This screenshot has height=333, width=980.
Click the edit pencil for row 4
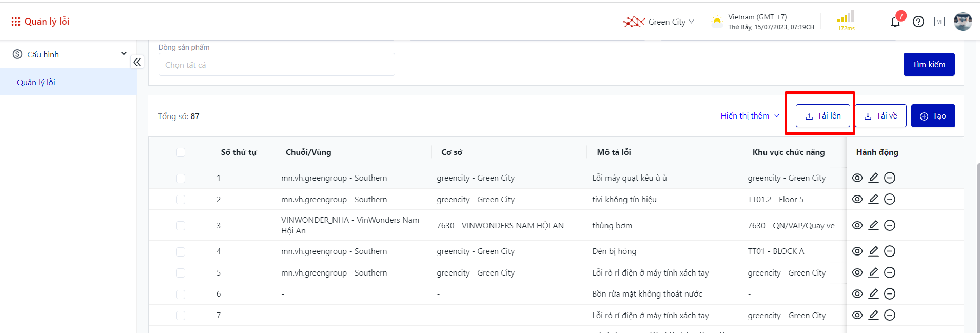pyautogui.click(x=873, y=251)
